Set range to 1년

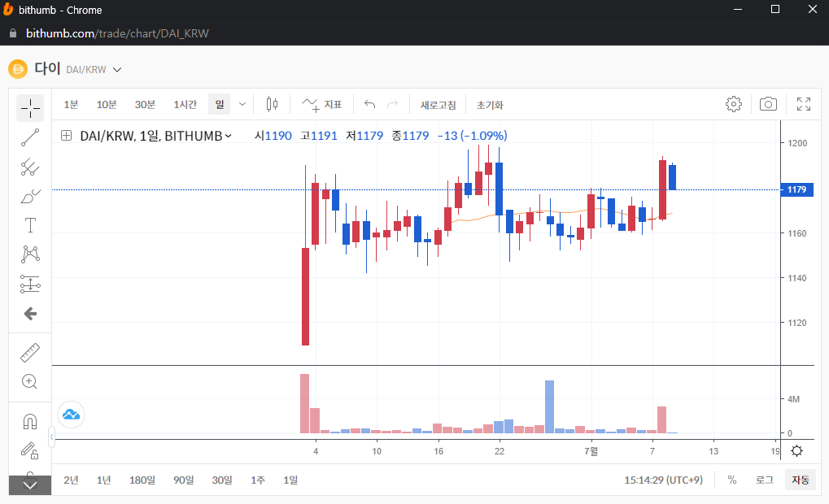[x=103, y=480]
